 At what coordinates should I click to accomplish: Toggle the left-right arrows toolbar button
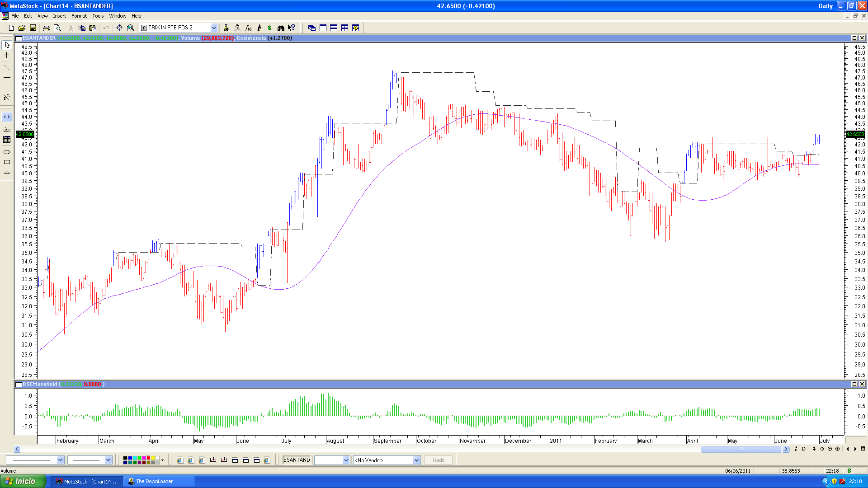point(7,117)
